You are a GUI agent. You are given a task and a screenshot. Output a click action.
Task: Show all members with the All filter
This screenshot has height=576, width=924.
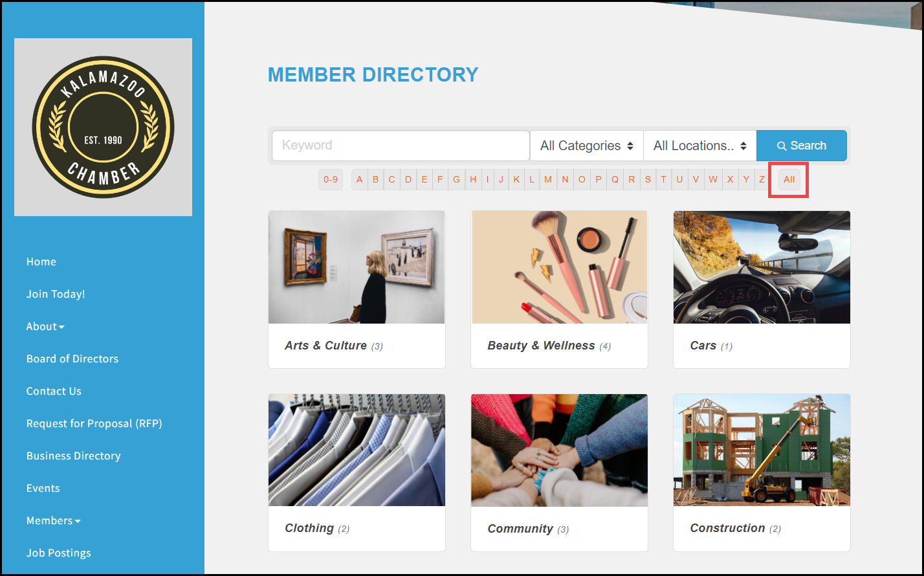click(789, 179)
